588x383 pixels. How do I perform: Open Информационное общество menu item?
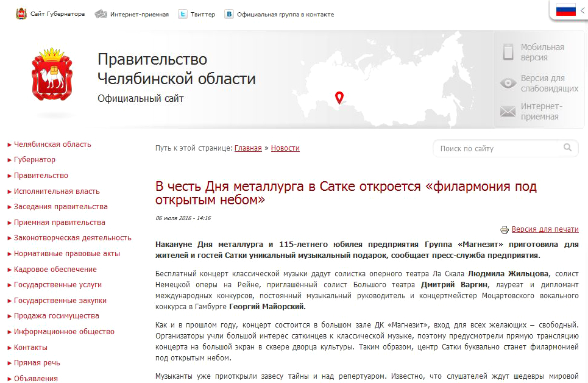(64, 332)
